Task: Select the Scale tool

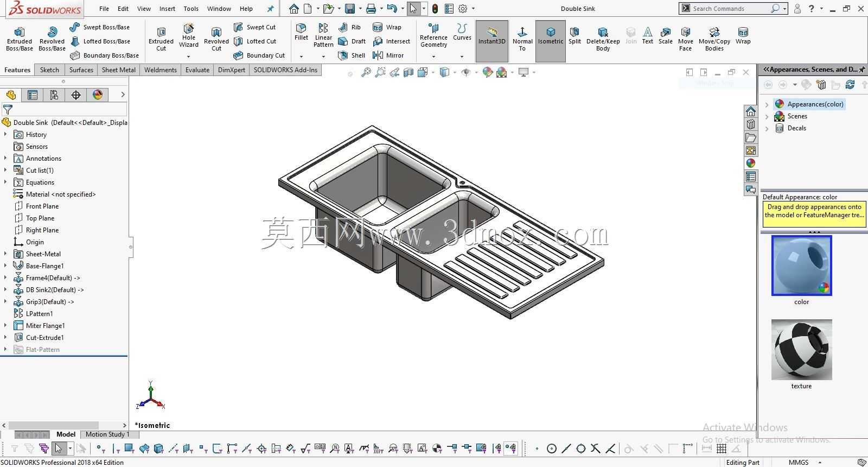Action: 665,36
